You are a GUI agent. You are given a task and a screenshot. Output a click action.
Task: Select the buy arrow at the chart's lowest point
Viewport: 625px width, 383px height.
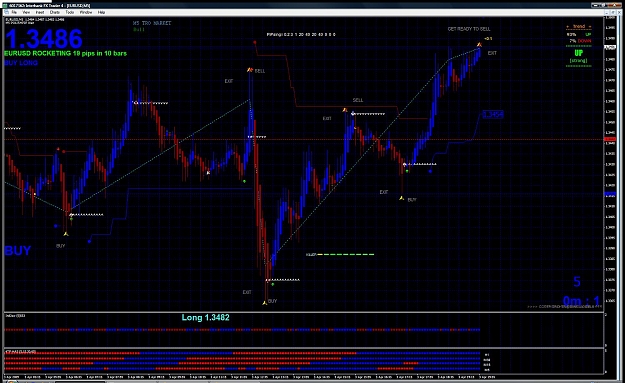265,303
